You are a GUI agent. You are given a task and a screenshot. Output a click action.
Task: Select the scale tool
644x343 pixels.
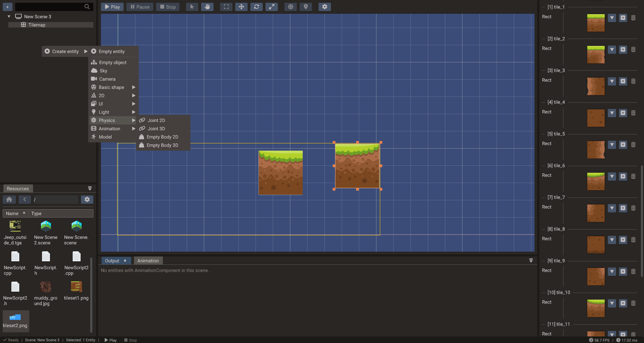tap(272, 7)
